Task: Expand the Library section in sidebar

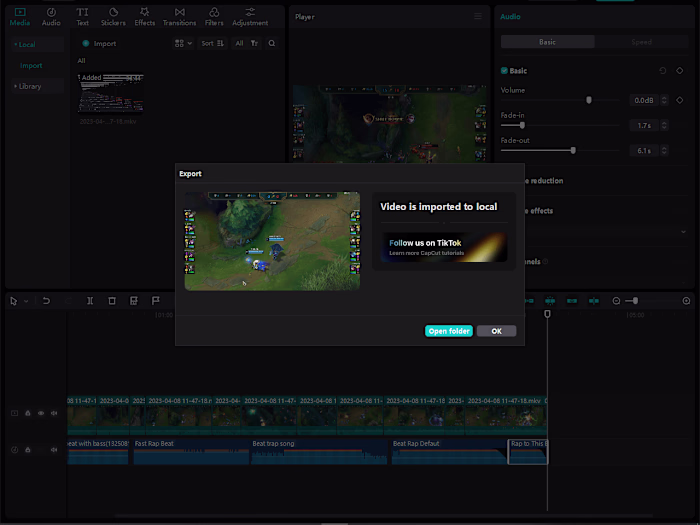Action: [28, 86]
